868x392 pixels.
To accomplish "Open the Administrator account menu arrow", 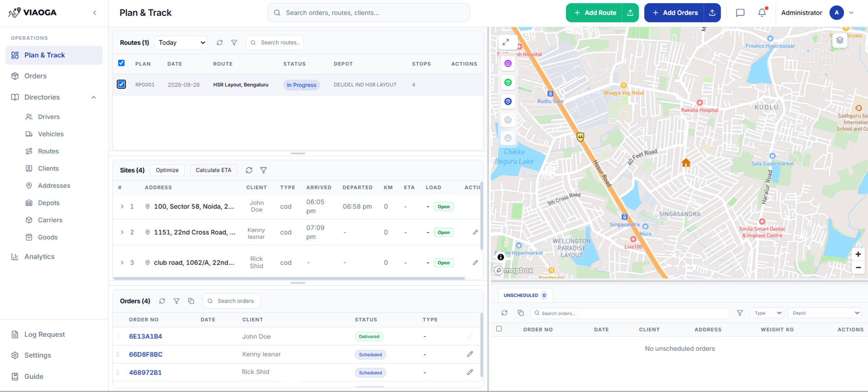I will coord(851,13).
